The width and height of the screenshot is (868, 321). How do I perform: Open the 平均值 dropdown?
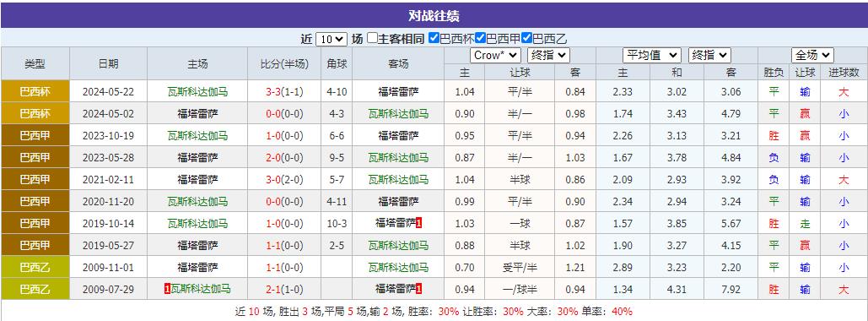click(x=652, y=56)
